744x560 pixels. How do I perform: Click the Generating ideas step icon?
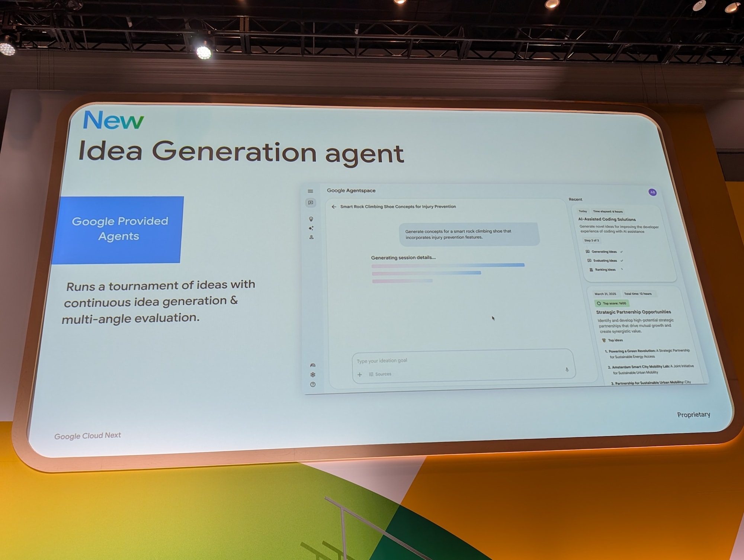(588, 251)
